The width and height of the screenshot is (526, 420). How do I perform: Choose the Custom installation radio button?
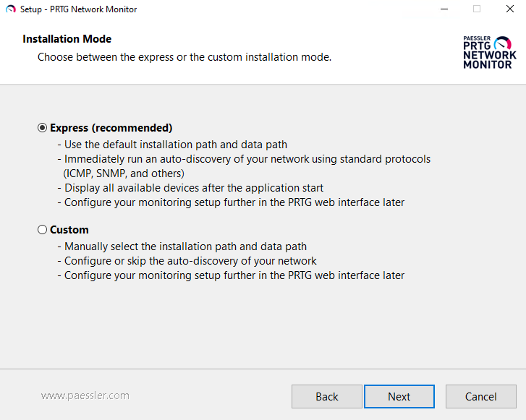point(42,230)
